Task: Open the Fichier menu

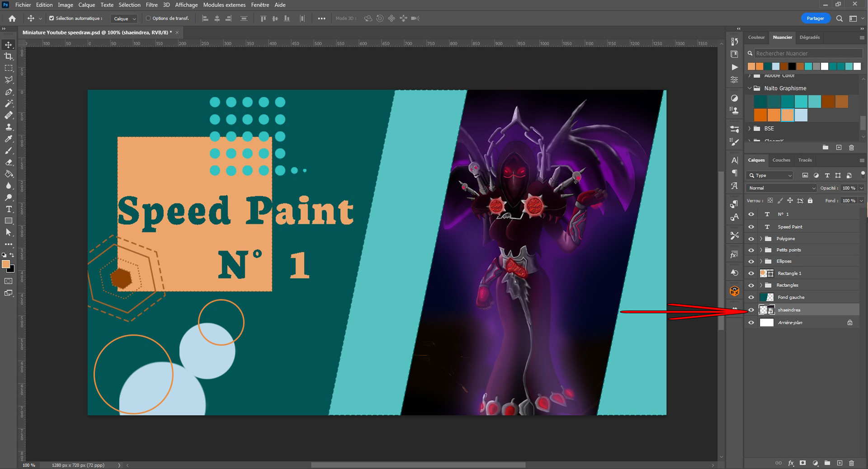Action: pyautogui.click(x=23, y=5)
